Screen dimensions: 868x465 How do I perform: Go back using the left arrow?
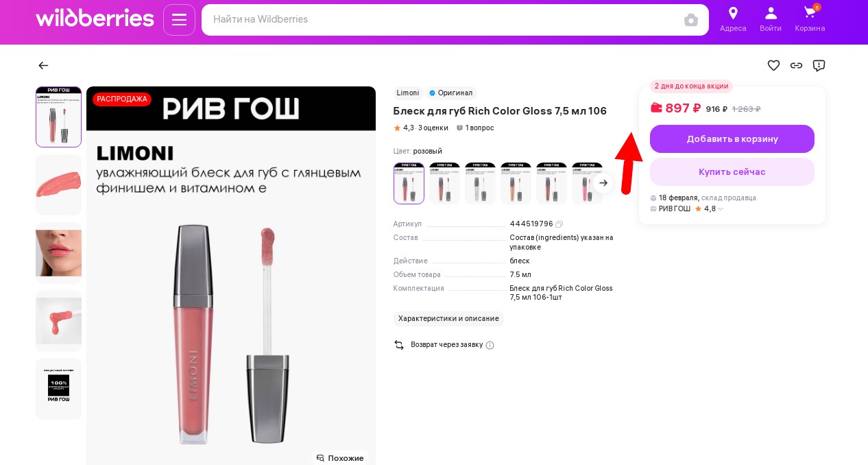click(x=43, y=65)
